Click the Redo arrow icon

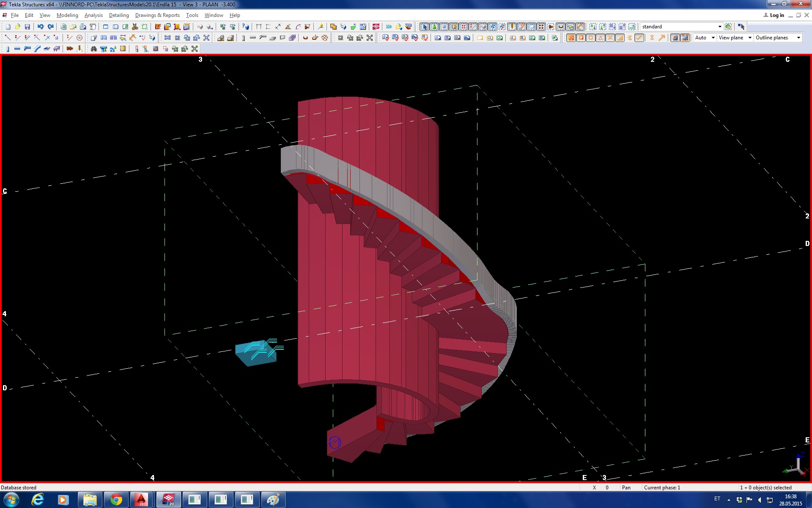50,27
